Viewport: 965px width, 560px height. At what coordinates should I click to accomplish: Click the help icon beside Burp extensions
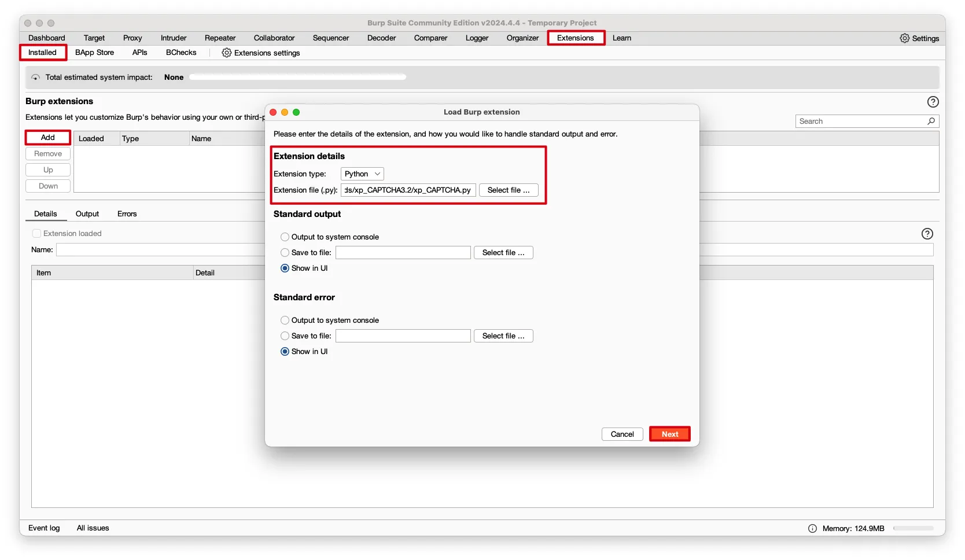point(933,102)
